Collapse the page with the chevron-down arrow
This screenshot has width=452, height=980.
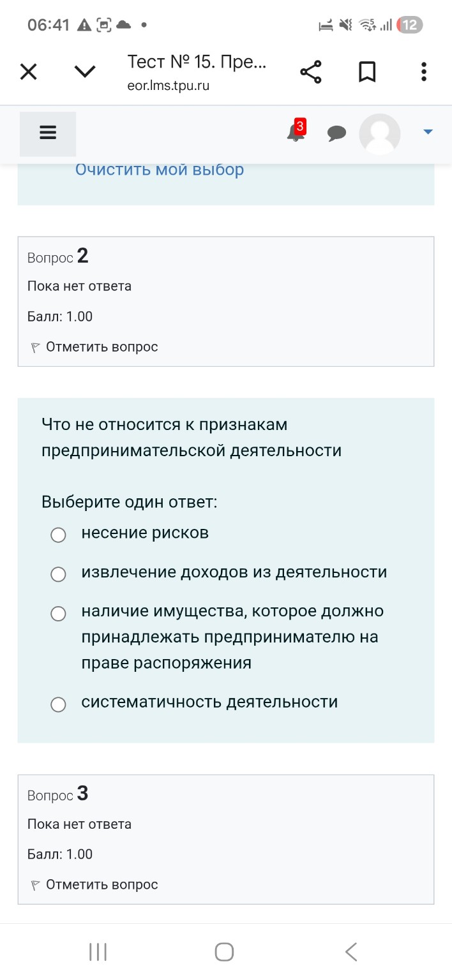pos(84,71)
